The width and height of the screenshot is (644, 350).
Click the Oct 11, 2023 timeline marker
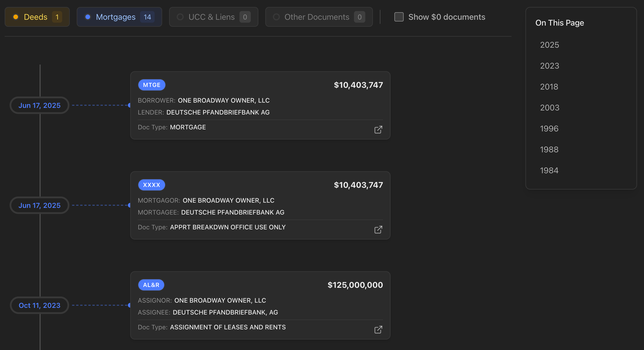point(40,305)
